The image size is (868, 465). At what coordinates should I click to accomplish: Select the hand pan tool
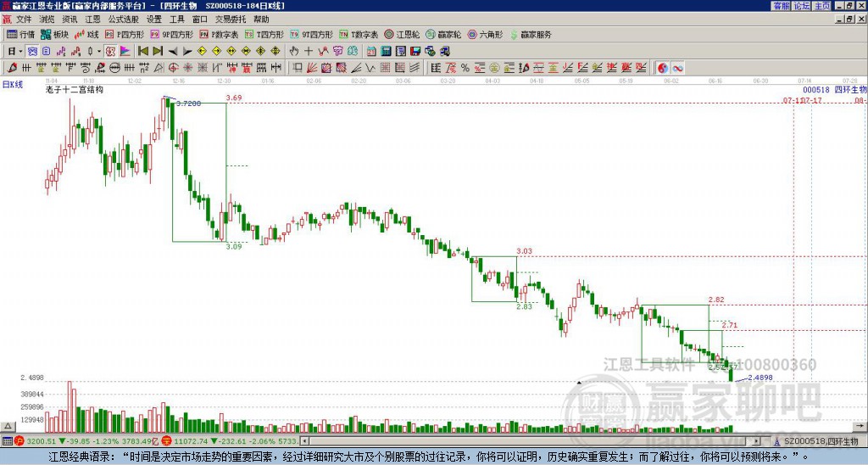click(294, 52)
